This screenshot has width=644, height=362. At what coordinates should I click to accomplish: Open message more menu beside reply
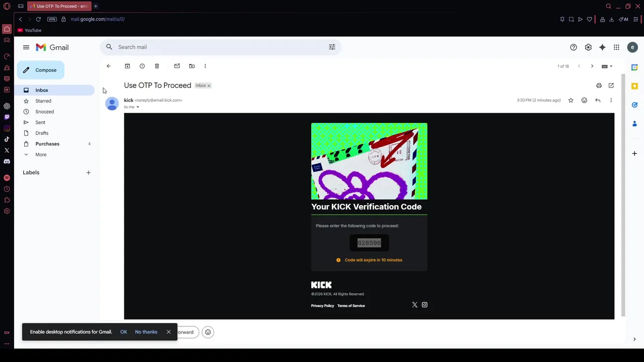pyautogui.click(x=611, y=100)
